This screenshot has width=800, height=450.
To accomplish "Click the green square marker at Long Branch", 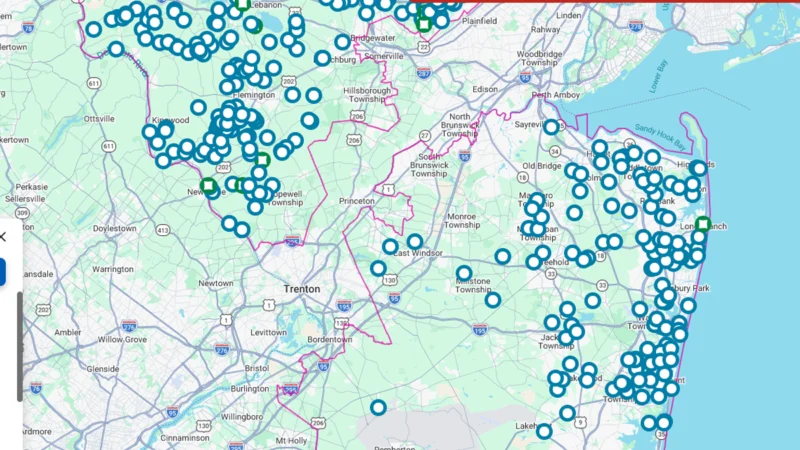I will (x=703, y=223).
